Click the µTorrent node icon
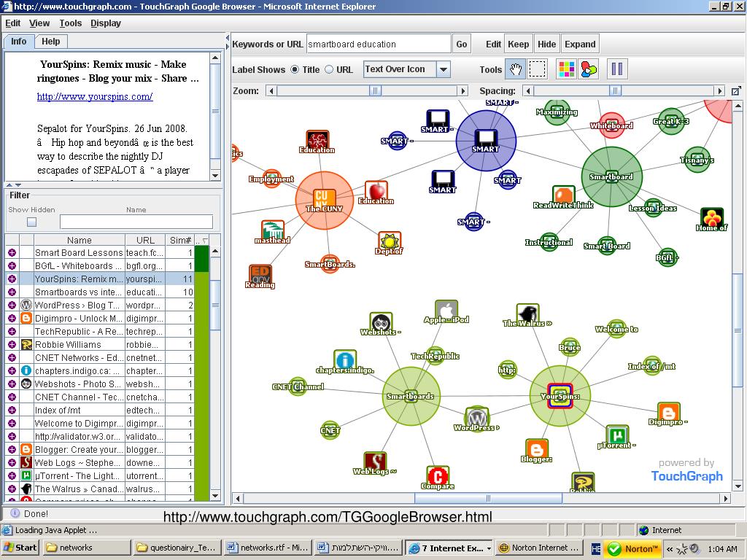The width and height of the screenshot is (747, 560). pyautogui.click(x=617, y=436)
